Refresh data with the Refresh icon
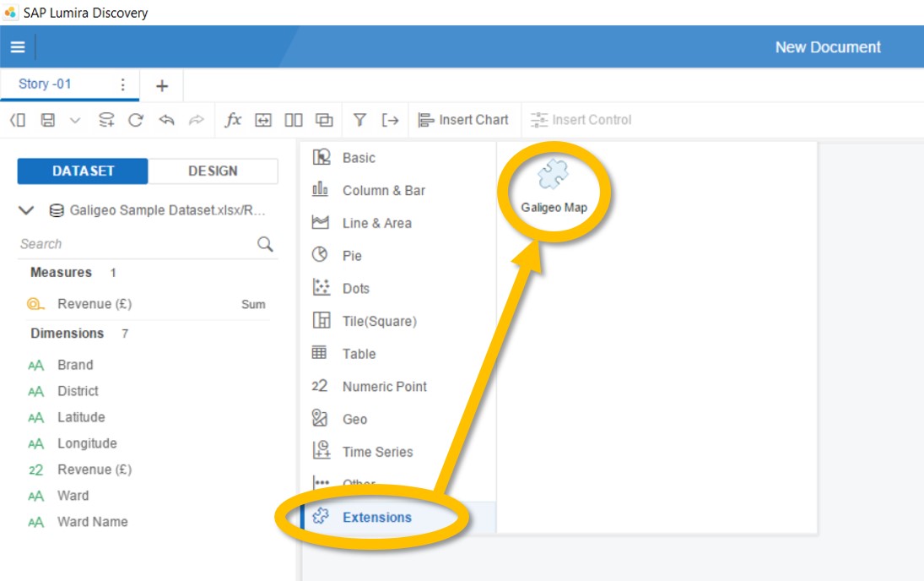This screenshot has height=581, width=924. point(136,120)
